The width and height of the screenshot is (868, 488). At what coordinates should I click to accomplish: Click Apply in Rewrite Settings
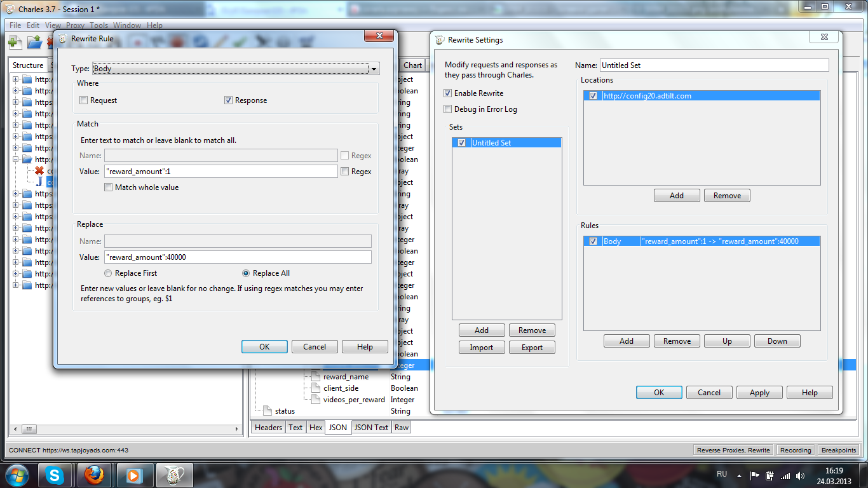pos(759,393)
